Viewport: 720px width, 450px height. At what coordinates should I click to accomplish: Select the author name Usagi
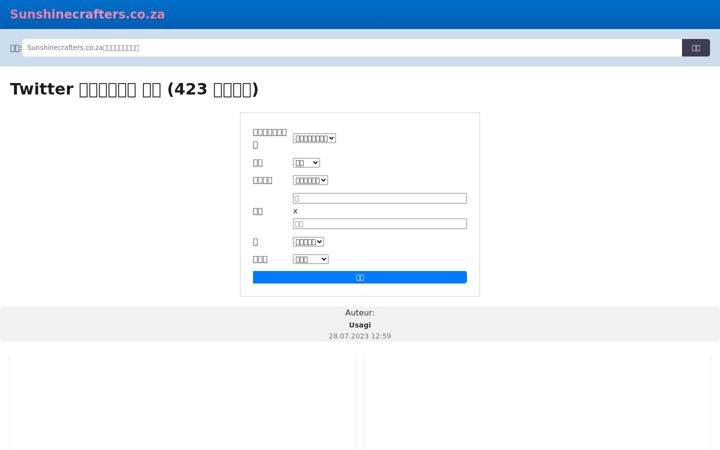click(x=360, y=325)
